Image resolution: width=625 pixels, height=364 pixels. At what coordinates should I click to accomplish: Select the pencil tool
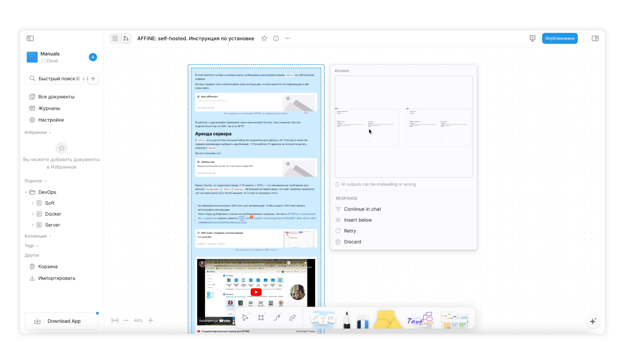click(x=347, y=319)
